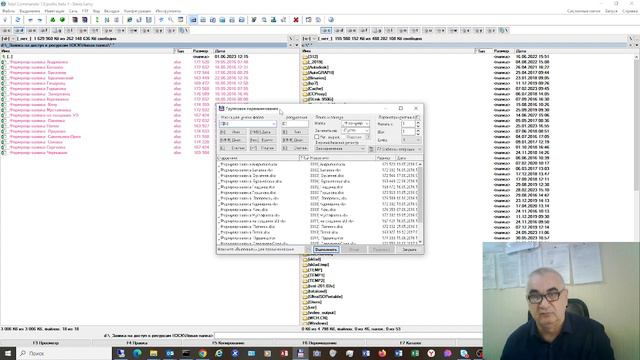The height and width of the screenshot is (360, 640).
Task: Focus the Начать с number field
Action: (x=408, y=124)
